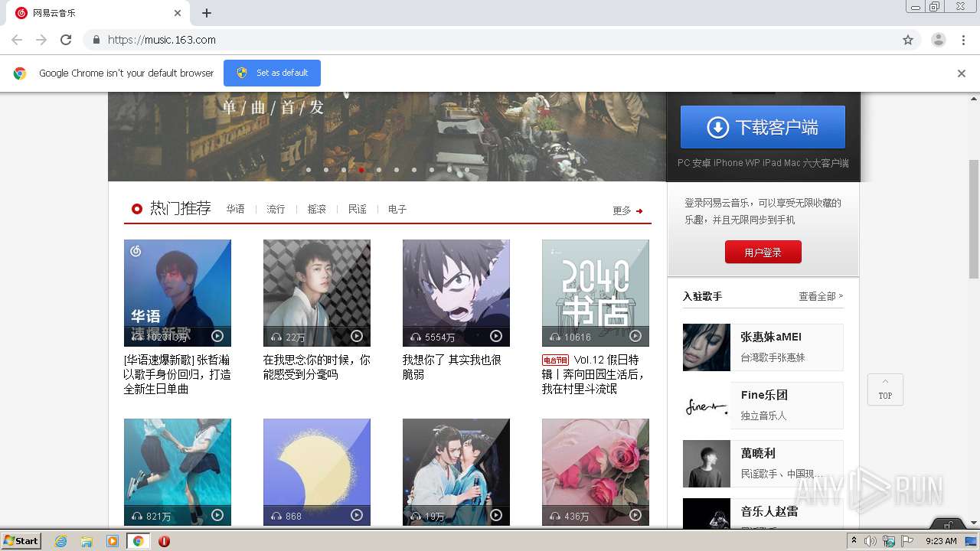Play the 22万 playlist via its play icon
Screen dimensions: 980x551
(x=357, y=336)
